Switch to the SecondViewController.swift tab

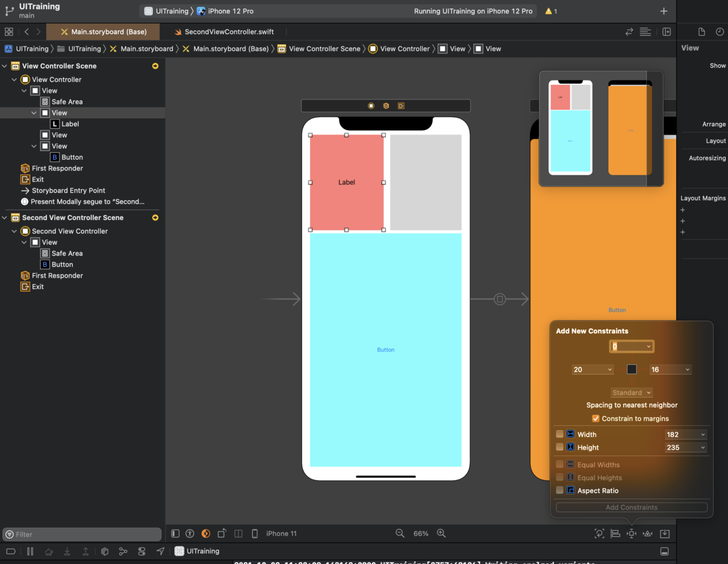point(224,32)
